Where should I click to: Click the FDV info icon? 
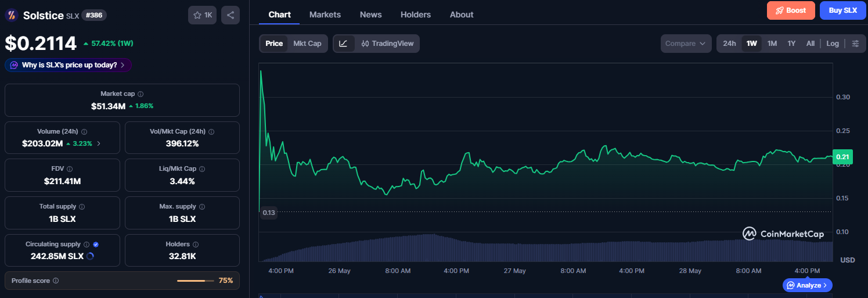coord(70,169)
